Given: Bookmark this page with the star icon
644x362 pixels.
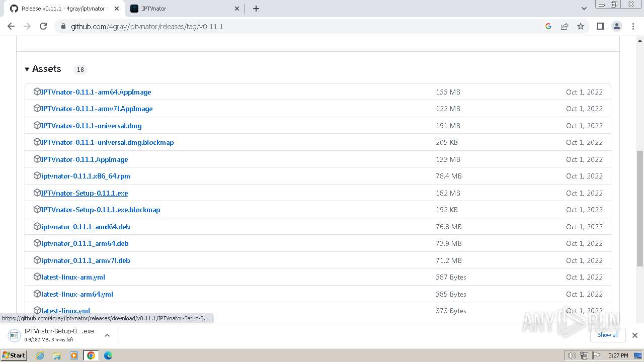Looking at the screenshot, I should tap(581, 26).
